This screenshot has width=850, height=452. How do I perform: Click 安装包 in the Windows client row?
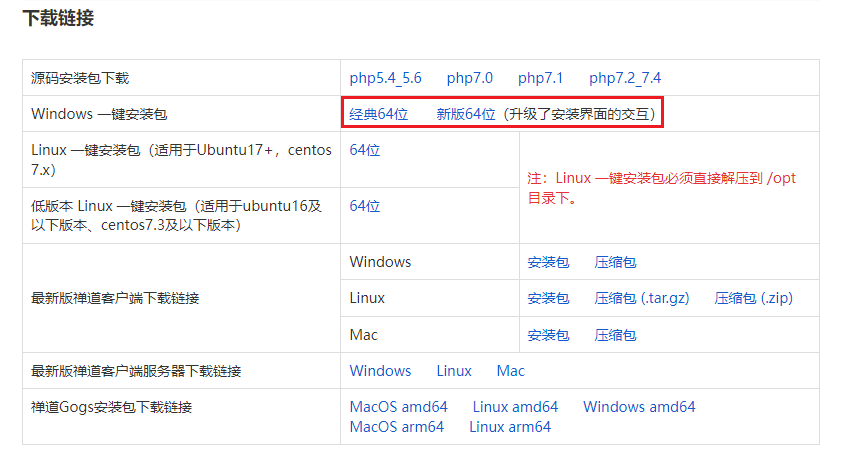coord(548,262)
